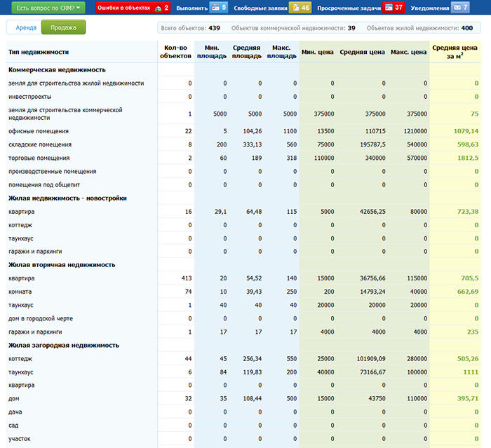Click the 'дача' row label
The image size is (491, 448).
coord(15,412)
